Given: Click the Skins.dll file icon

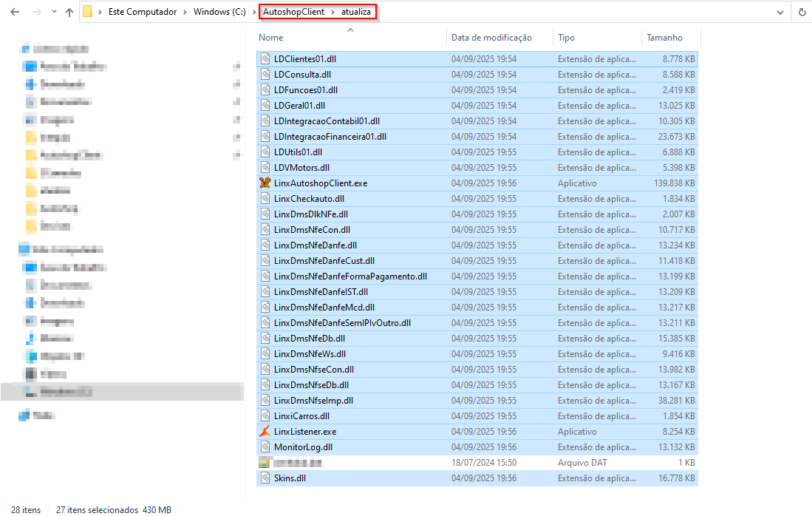Looking at the screenshot, I should click(x=265, y=478).
